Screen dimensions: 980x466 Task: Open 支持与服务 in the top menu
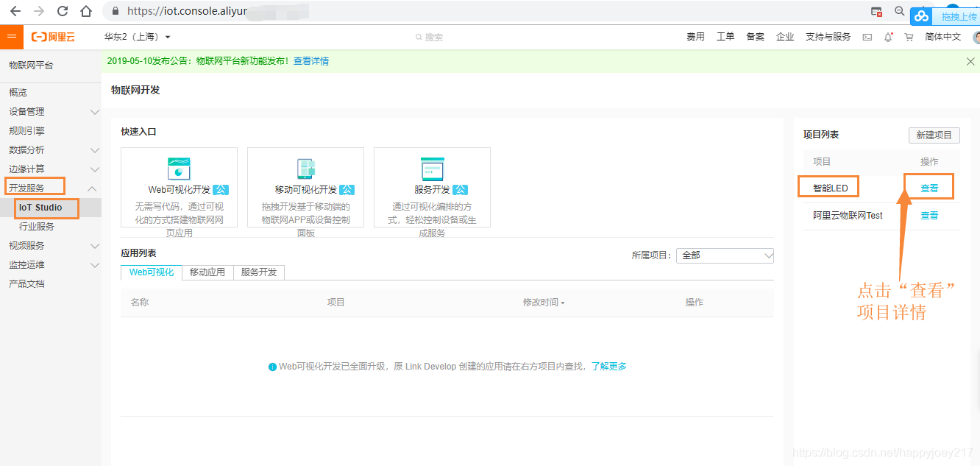coord(828,37)
